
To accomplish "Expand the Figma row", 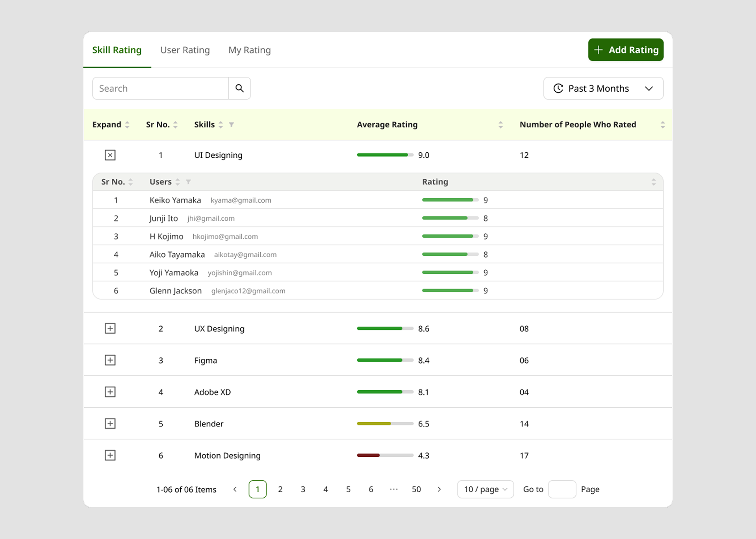I will pyautogui.click(x=110, y=360).
